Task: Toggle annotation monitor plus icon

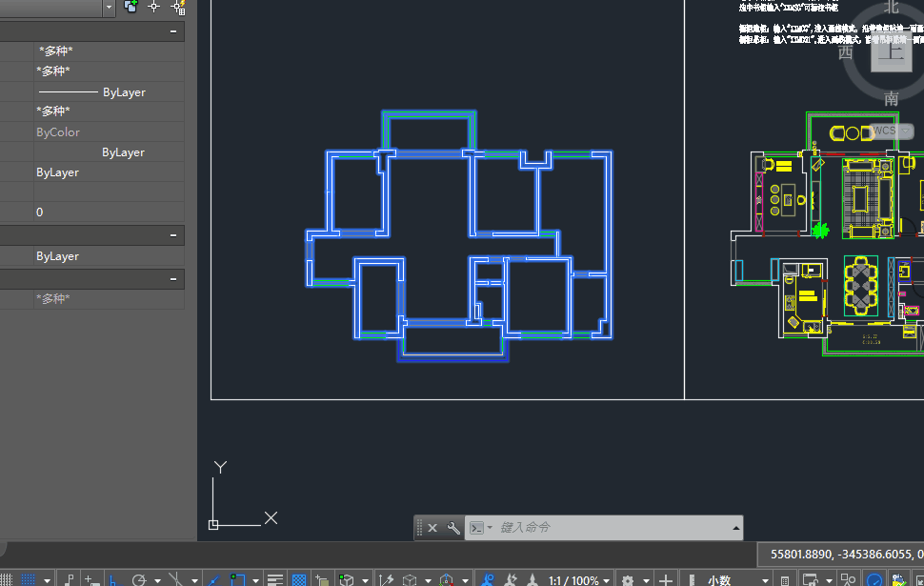Action: (x=665, y=580)
